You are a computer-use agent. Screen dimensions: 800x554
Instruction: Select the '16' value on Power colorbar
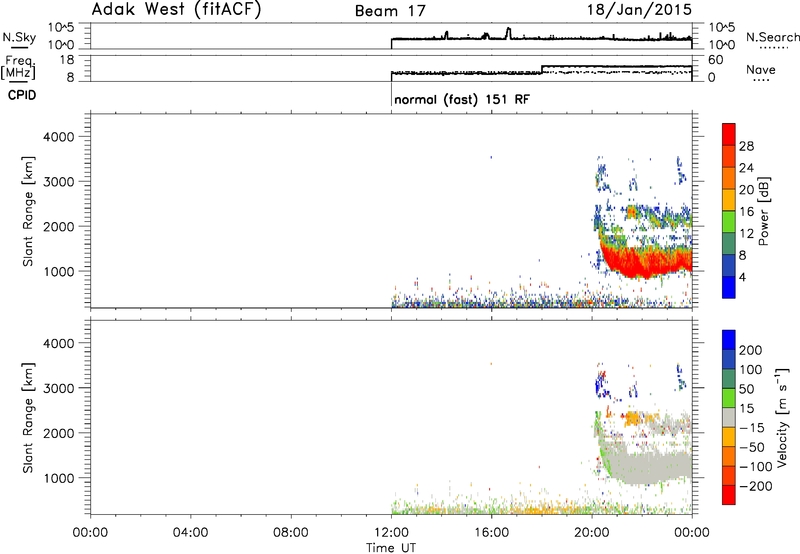746,212
